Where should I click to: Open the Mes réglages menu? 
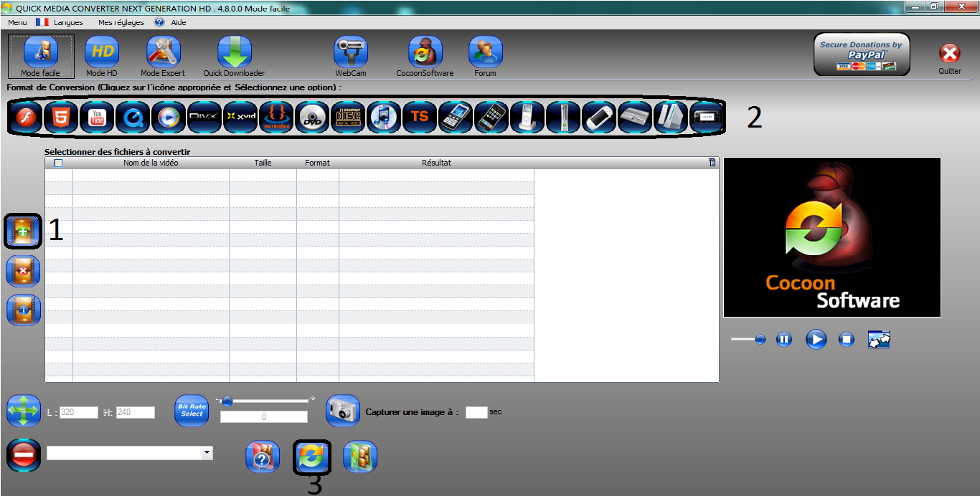click(121, 22)
